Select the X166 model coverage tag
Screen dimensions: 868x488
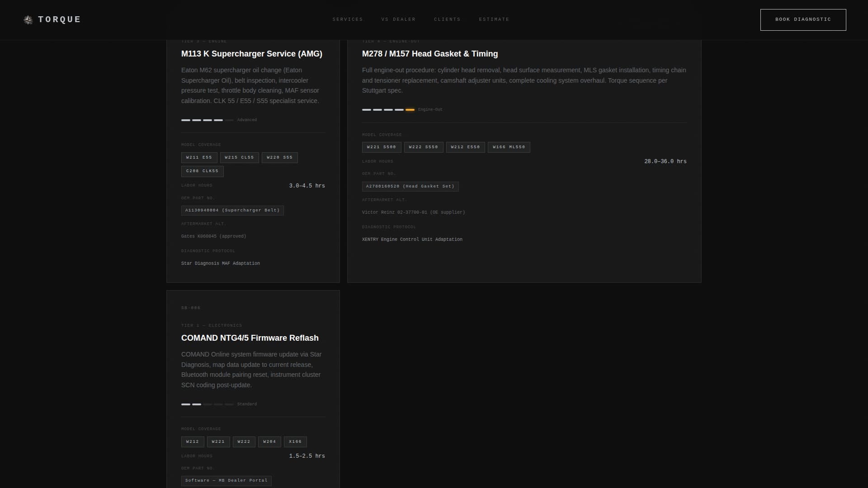(x=295, y=442)
